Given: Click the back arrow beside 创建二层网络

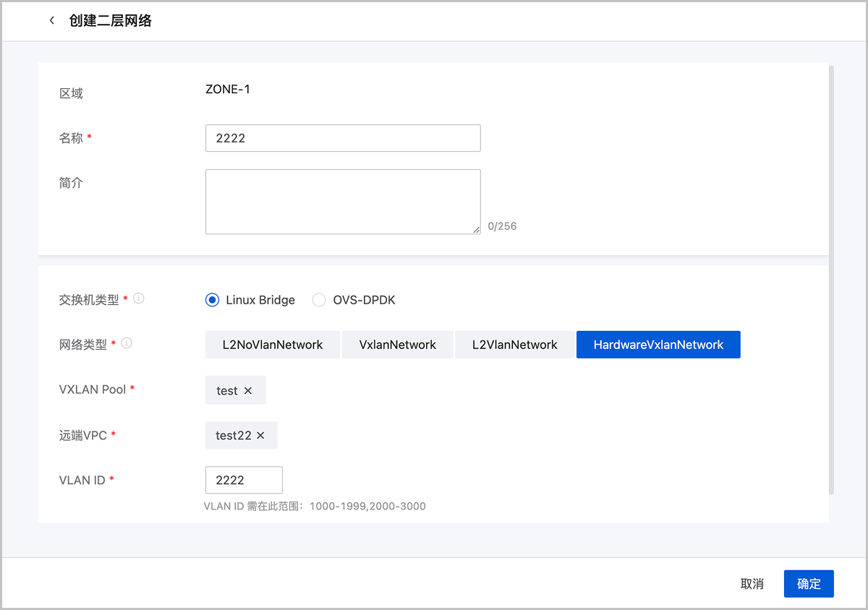Looking at the screenshot, I should tap(51, 21).
